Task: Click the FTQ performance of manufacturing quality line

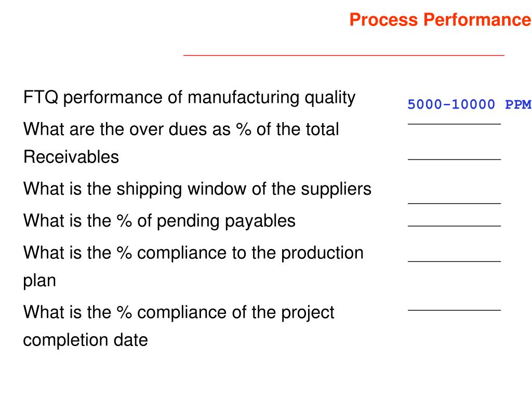Action: pos(189,98)
